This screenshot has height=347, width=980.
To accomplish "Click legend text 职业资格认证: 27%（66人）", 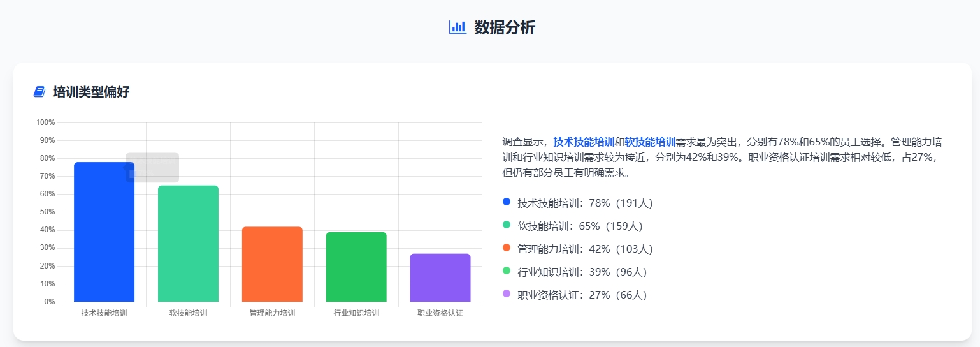I will click(x=582, y=295).
